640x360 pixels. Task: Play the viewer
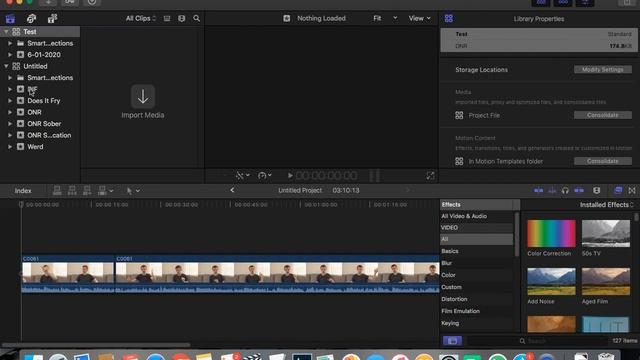coord(290,176)
